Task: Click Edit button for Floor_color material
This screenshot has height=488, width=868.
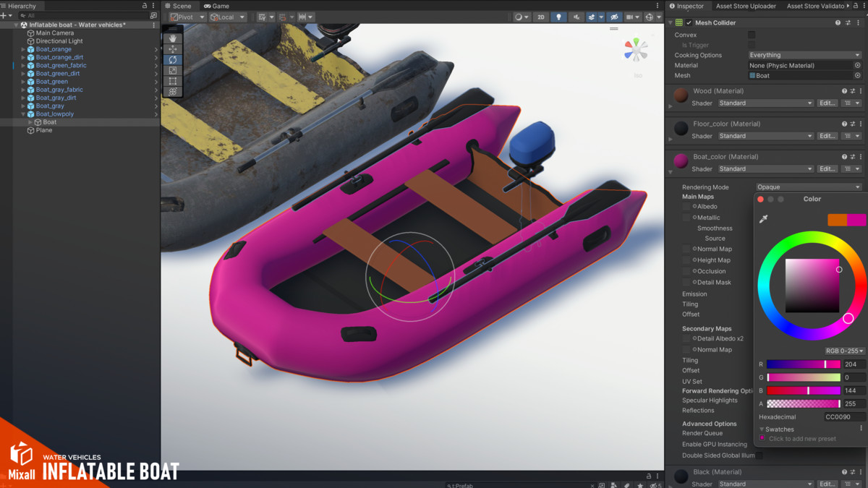Action: [x=827, y=136]
